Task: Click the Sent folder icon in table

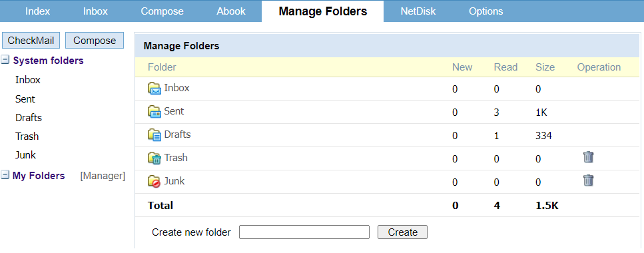Action: click(155, 112)
